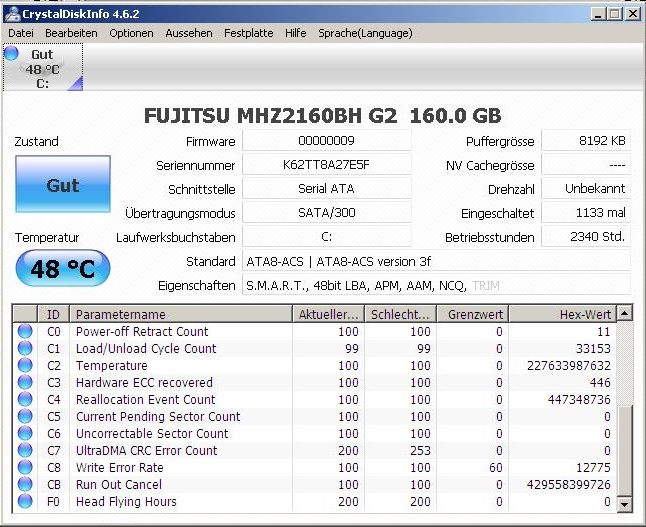Click the Standard field ATA8-ACS version 3f
This screenshot has height=527, width=646.
(436, 261)
